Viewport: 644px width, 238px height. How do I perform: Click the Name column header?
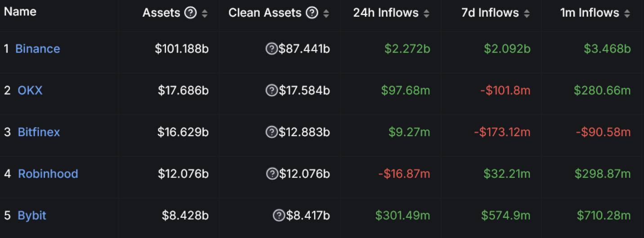[20, 12]
